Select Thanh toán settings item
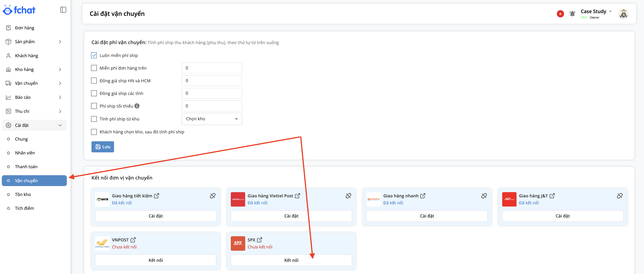The image size is (644, 274). 26,167
